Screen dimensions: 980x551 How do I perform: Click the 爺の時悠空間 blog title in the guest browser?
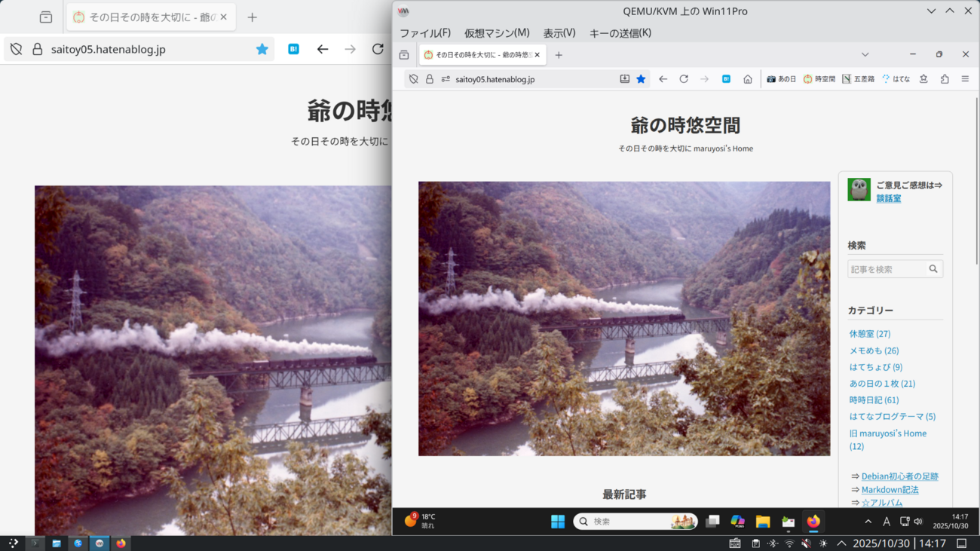(x=685, y=125)
